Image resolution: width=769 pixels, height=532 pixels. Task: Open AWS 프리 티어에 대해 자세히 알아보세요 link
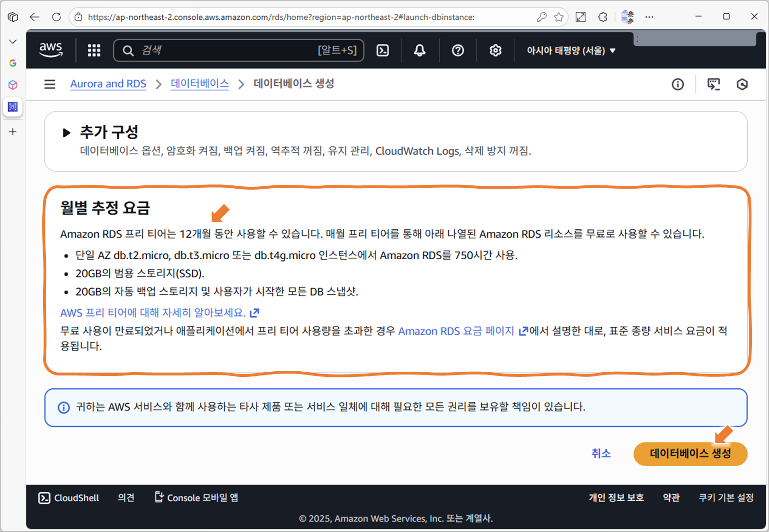tap(159, 313)
